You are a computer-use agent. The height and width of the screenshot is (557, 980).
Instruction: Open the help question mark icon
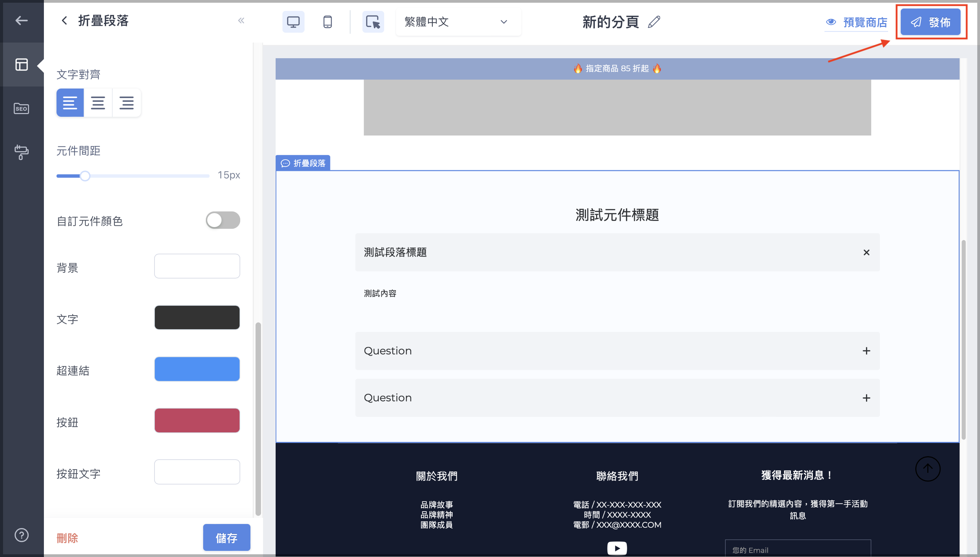[21, 535]
